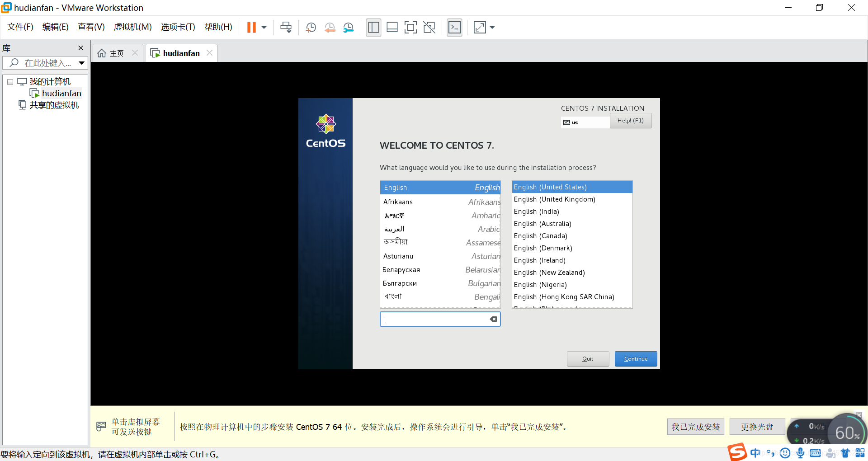Open the library search filter dropdown
The height and width of the screenshot is (461, 868).
point(82,63)
